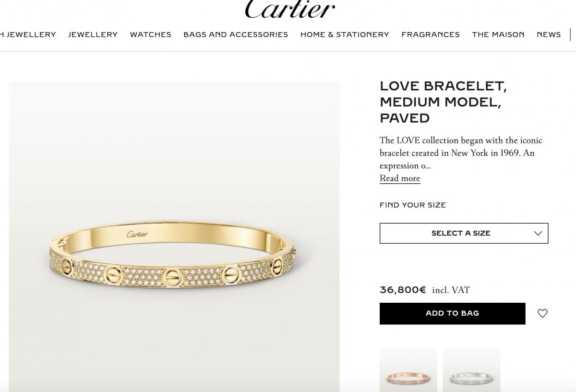The width and height of the screenshot is (576, 392).
Task: Expand description with Read more link
Action: click(x=400, y=178)
